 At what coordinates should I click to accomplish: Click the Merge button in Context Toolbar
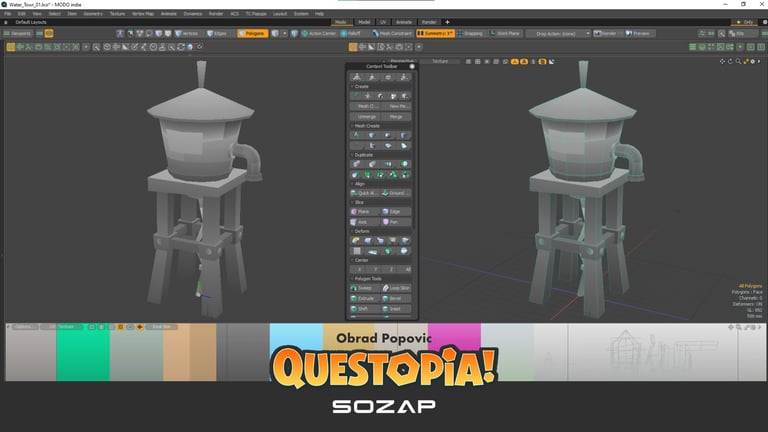click(396, 117)
